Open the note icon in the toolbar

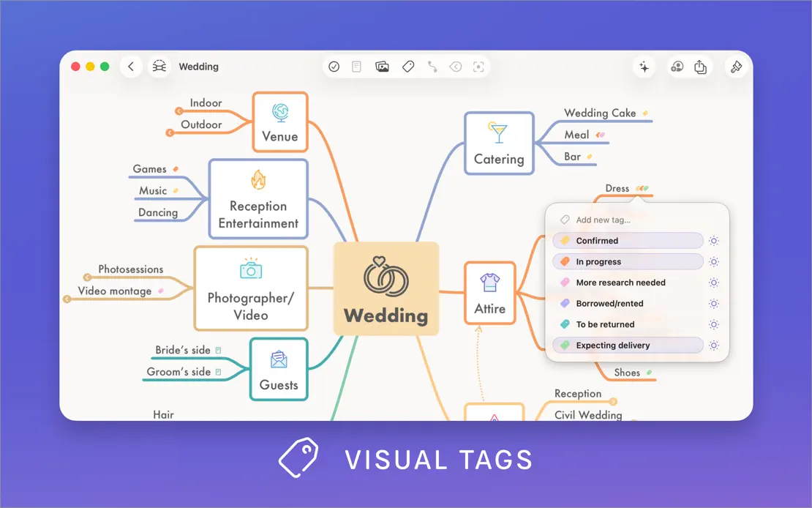point(356,67)
